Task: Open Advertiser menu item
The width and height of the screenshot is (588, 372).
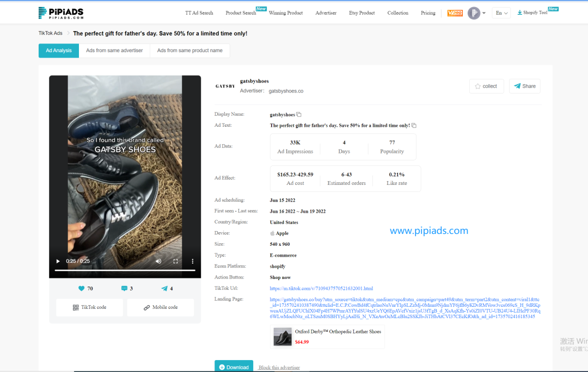Action: tap(326, 13)
